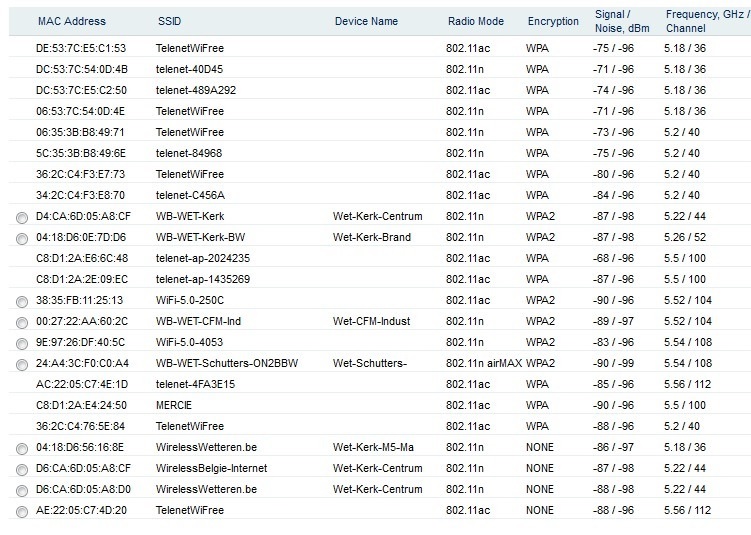This screenshot has width=751, height=535.
Task: Choose the WirelessBelgie-Internet radio button
Action: click(x=22, y=470)
